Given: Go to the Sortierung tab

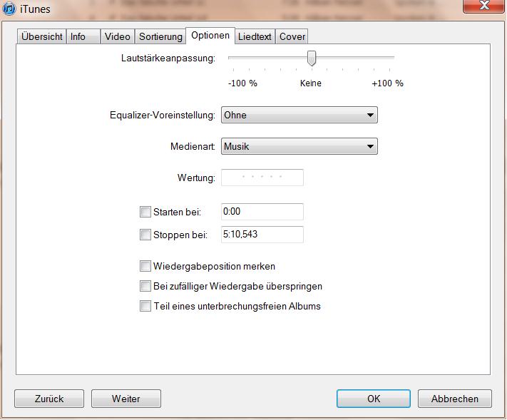Looking at the screenshot, I should [160, 36].
